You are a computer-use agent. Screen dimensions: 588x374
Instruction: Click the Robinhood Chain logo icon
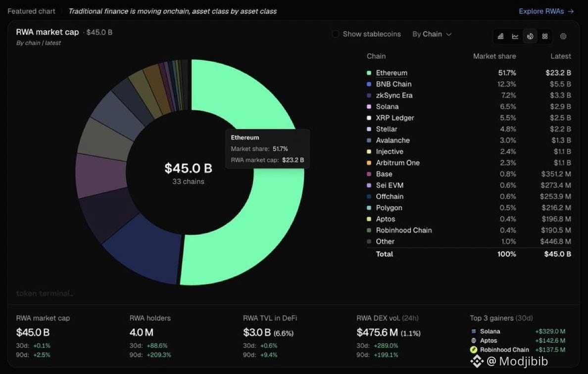(x=474, y=350)
